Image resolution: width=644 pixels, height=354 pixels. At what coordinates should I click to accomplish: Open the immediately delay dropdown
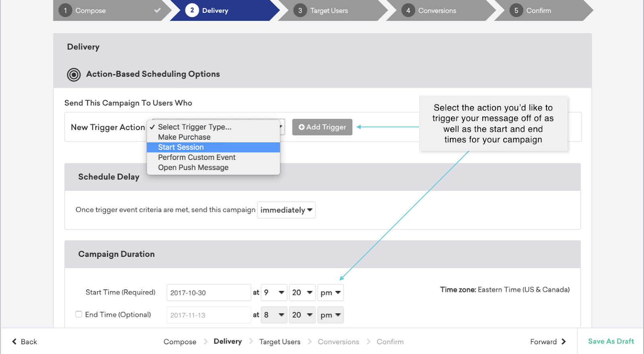tap(286, 210)
